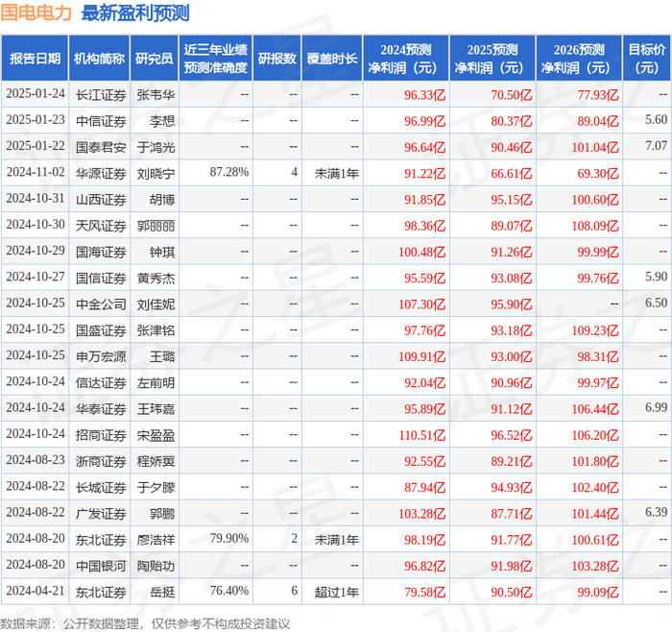Click 96.33亿 in 长江证券 row
This screenshot has width=672, height=632.
click(424, 95)
